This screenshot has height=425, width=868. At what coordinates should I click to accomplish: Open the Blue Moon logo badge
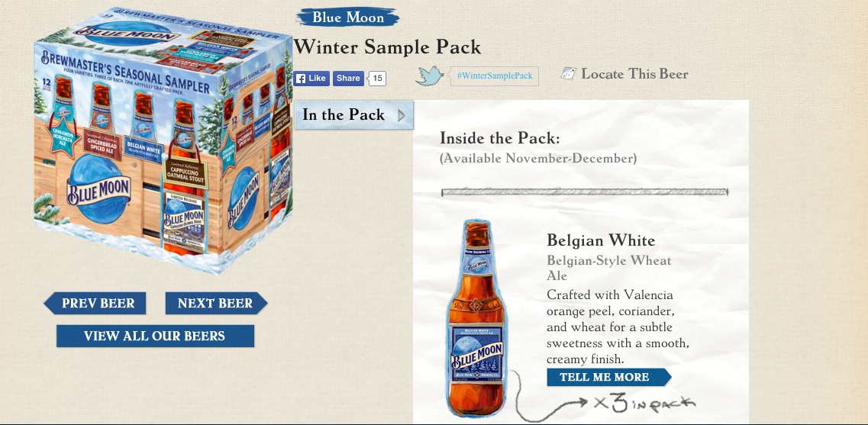[x=347, y=17]
